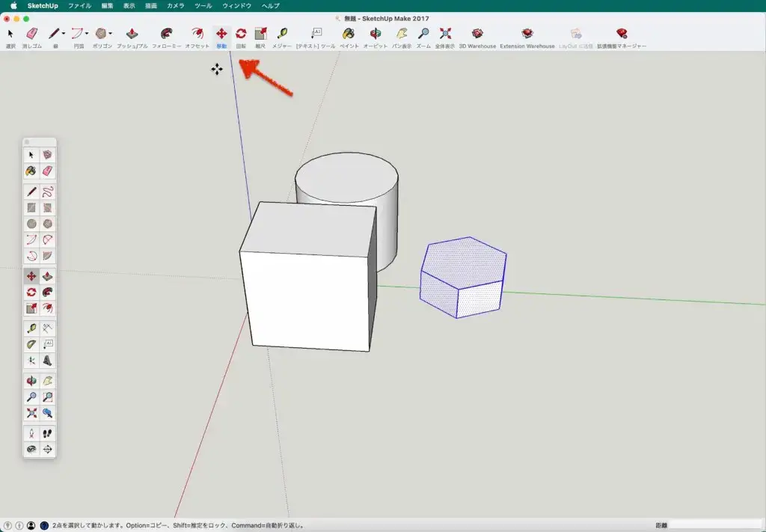766x532 pixels.
Task: Pick the ペイント bucket in the top toolbar
Action: coord(349,34)
